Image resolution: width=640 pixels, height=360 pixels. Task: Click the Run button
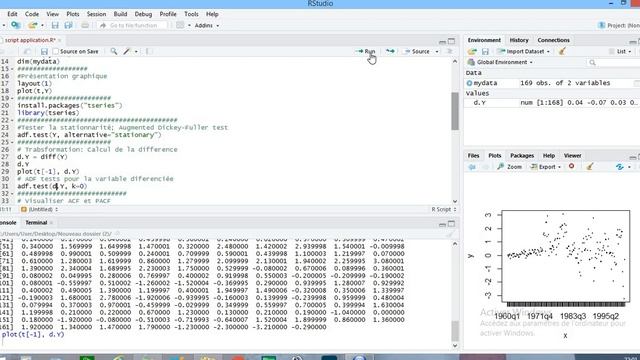(x=365, y=51)
